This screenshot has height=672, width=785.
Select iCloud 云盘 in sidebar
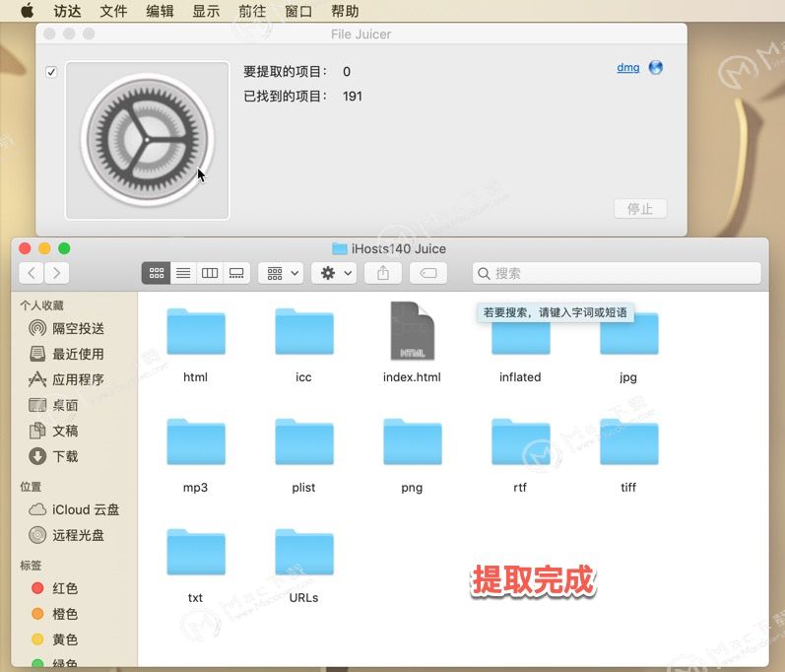point(74,509)
